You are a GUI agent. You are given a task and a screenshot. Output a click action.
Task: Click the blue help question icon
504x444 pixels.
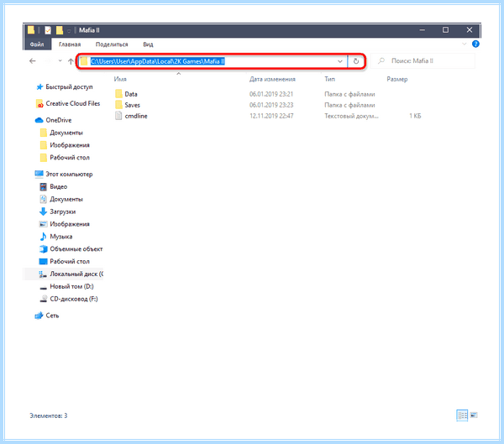(x=475, y=44)
